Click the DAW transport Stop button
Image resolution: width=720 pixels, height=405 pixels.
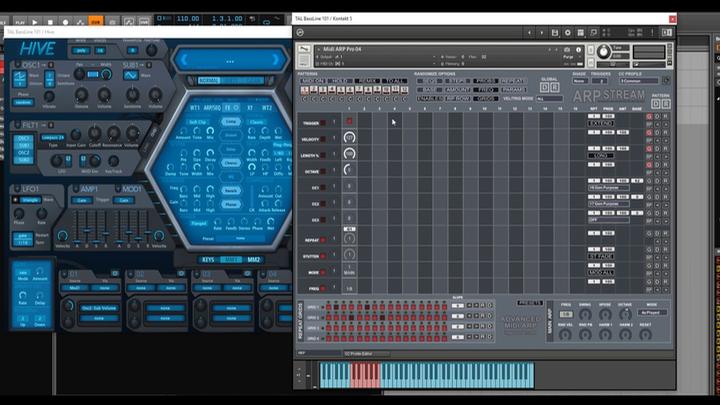pyautogui.click(x=51, y=22)
